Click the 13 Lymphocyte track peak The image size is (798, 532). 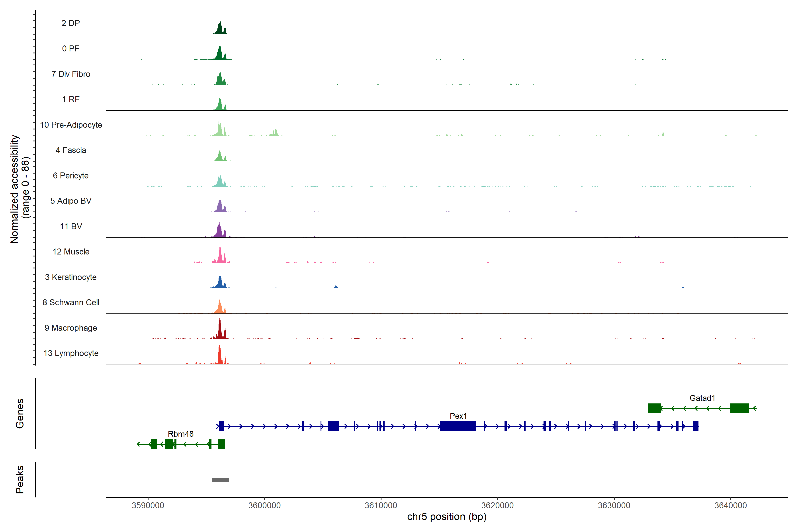pyautogui.click(x=219, y=356)
